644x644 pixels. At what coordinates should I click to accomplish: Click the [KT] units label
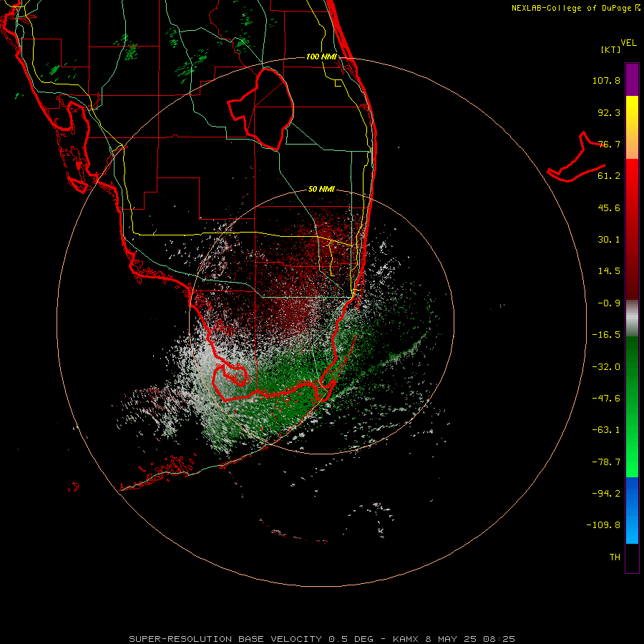tap(611, 49)
